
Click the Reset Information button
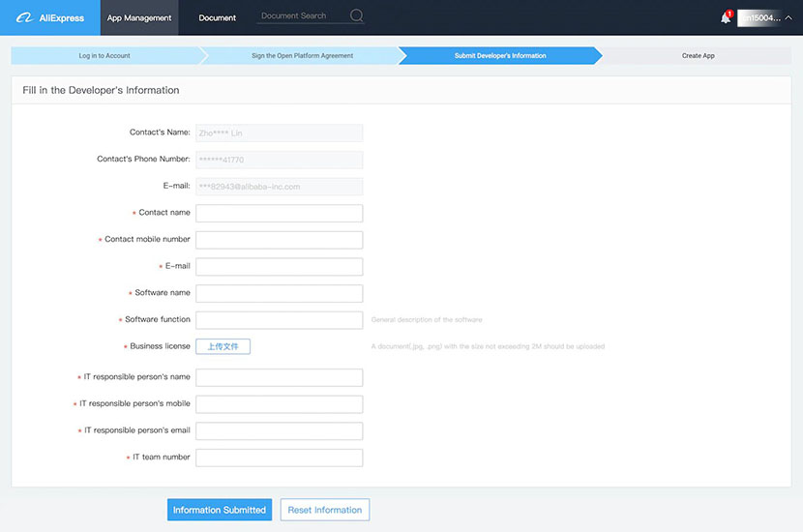325,510
